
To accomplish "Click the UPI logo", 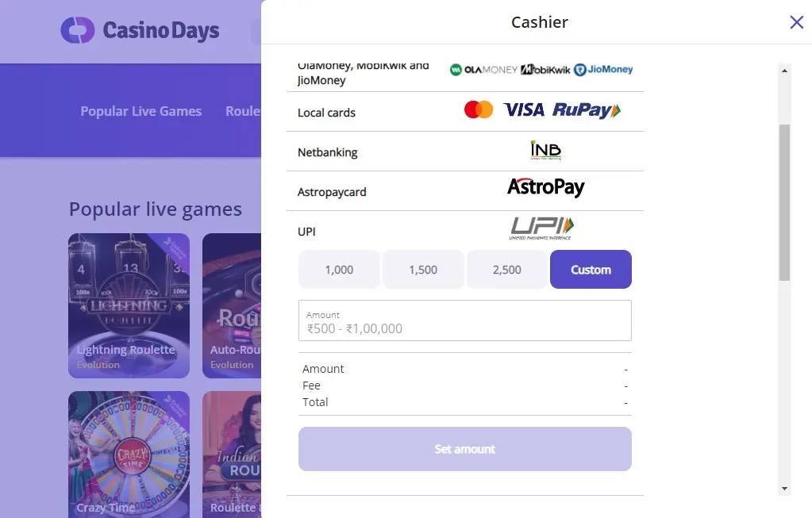I will (541, 228).
